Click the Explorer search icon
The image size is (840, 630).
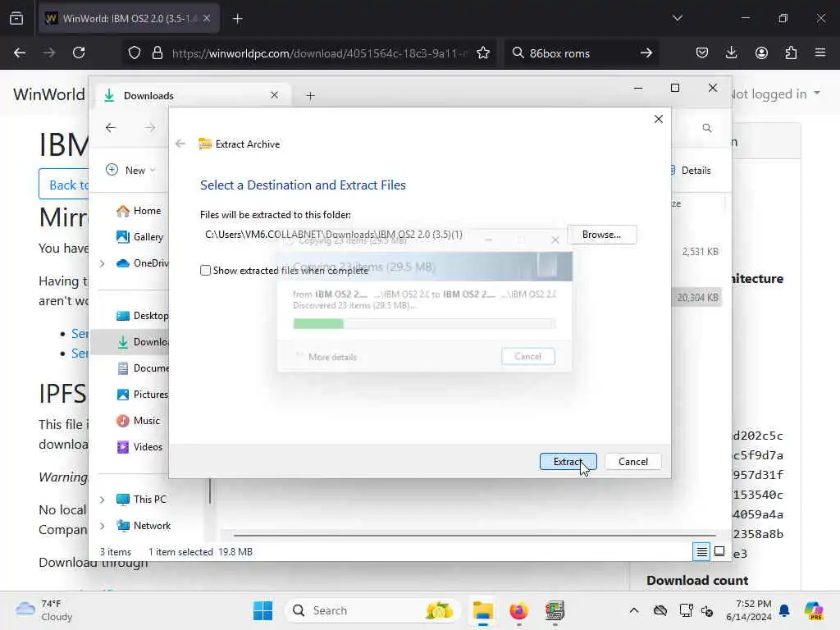(706, 128)
